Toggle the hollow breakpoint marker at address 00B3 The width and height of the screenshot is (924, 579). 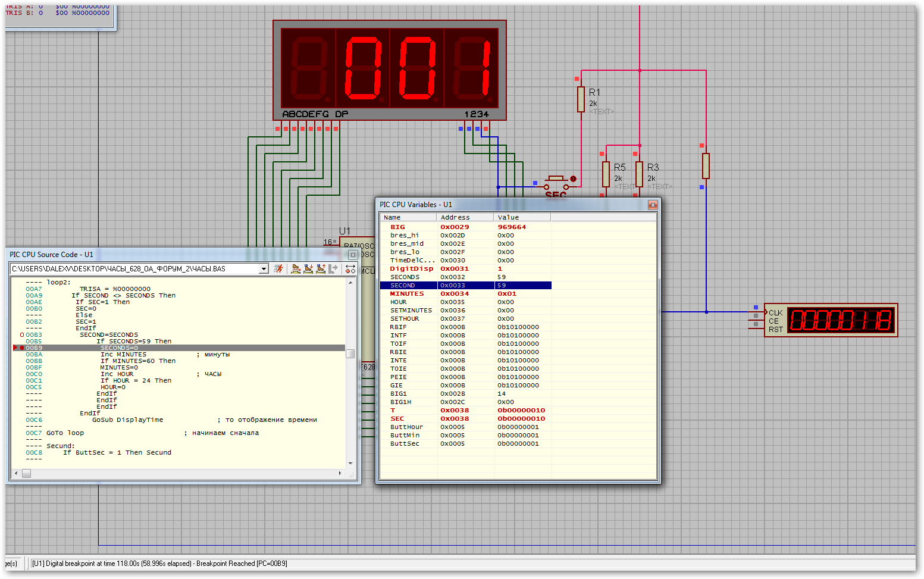(x=22, y=335)
